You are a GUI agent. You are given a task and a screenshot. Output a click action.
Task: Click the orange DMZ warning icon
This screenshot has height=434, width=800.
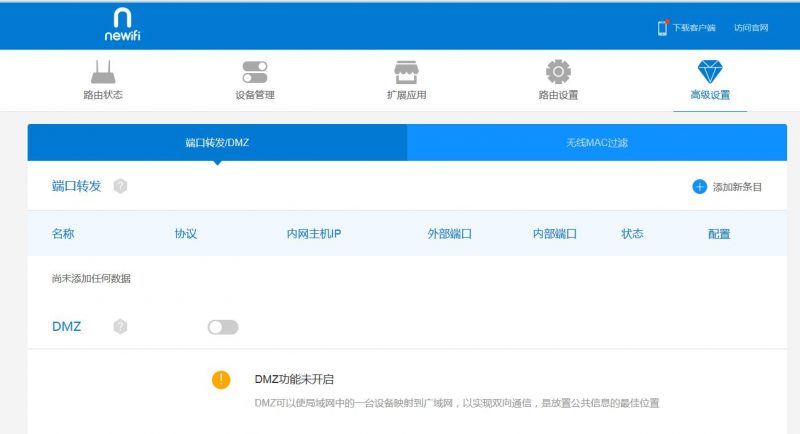[221, 379]
